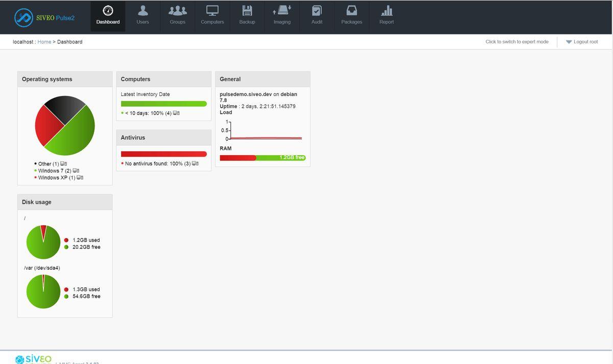Click computer icon next to Other (1)

pyautogui.click(x=64, y=164)
